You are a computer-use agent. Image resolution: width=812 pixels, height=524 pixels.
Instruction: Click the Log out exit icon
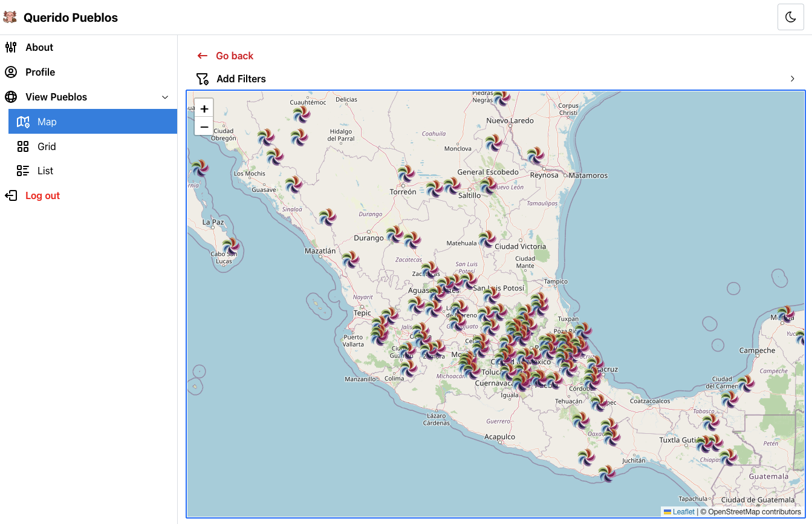(x=11, y=195)
